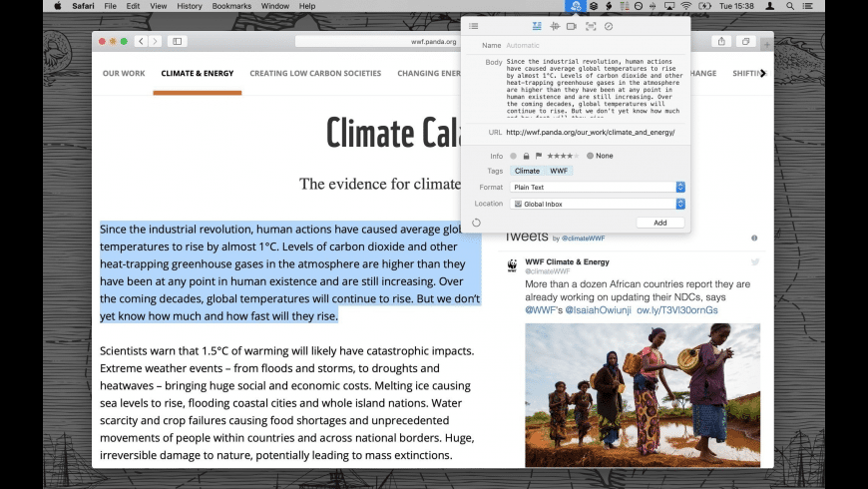Open the Apple menu
Image resolution: width=868 pixels, height=489 pixels.
coord(58,6)
